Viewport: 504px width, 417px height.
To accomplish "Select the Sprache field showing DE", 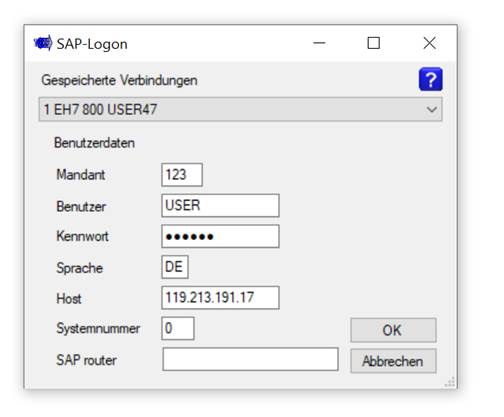I will (175, 267).
